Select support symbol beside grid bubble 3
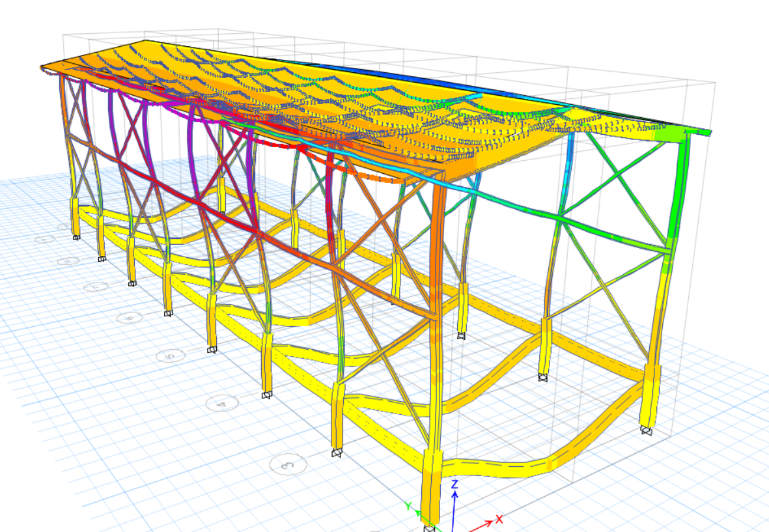Viewport: 769px width, 532px height. point(336,453)
